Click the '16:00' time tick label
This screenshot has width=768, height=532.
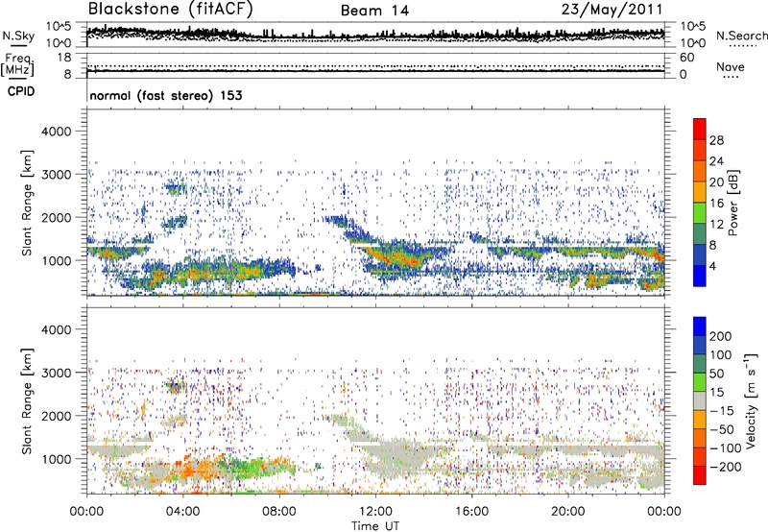pyautogui.click(x=471, y=512)
